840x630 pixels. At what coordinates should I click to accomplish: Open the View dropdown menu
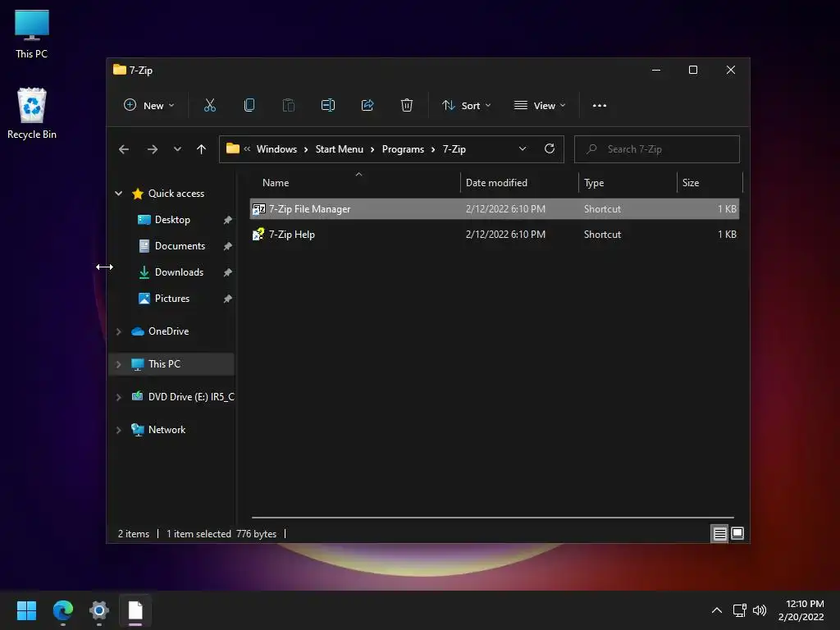point(540,106)
